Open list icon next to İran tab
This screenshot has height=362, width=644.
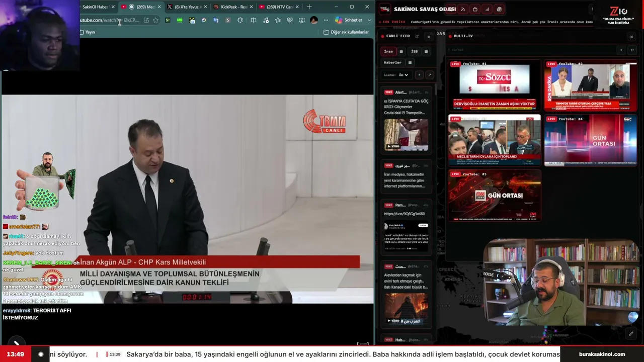pyautogui.click(x=401, y=51)
